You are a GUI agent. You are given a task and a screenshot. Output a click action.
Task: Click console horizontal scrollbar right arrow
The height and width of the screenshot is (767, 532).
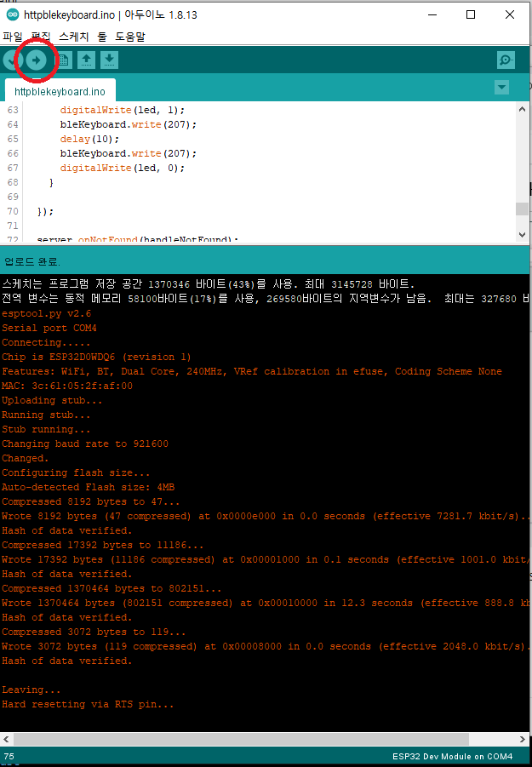[523, 739]
